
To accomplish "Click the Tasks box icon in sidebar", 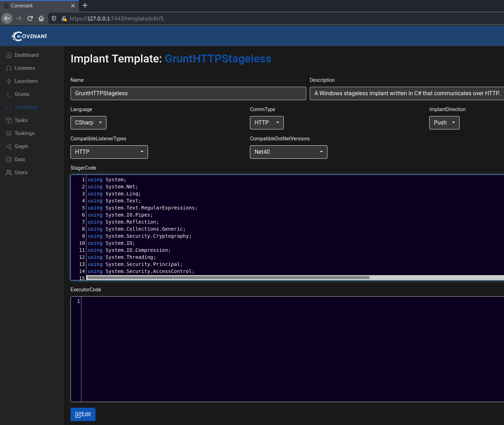I will click(9, 121).
